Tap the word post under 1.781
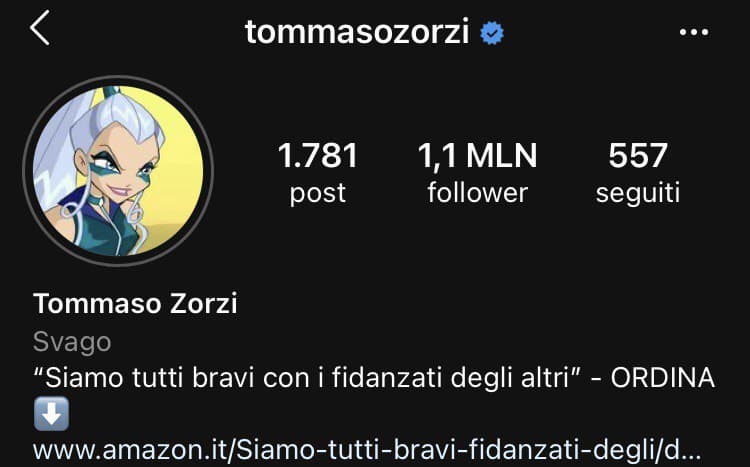This screenshot has width=750, height=467. tap(318, 194)
